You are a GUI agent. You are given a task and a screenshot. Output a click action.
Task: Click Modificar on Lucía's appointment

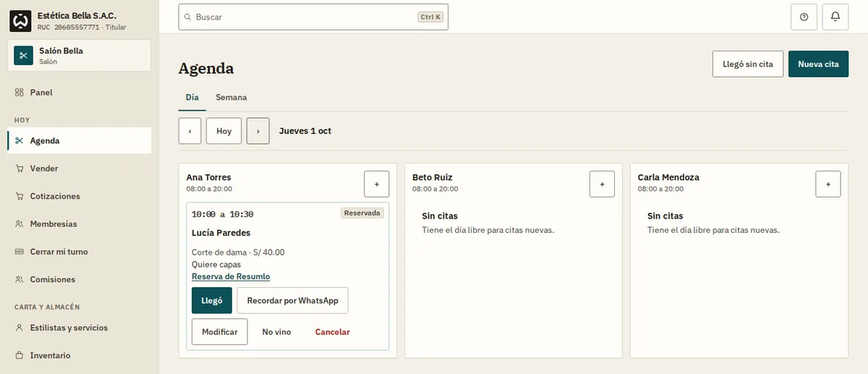[220, 331]
